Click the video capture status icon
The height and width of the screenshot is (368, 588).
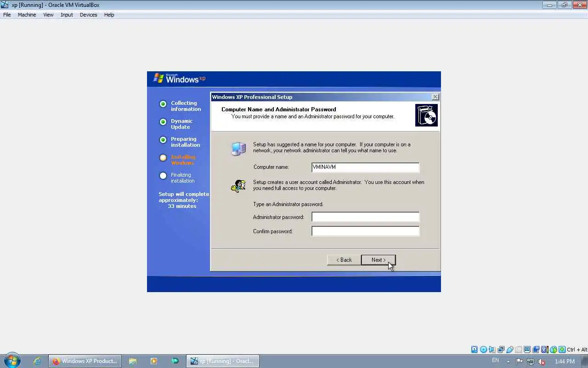click(x=536, y=350)
